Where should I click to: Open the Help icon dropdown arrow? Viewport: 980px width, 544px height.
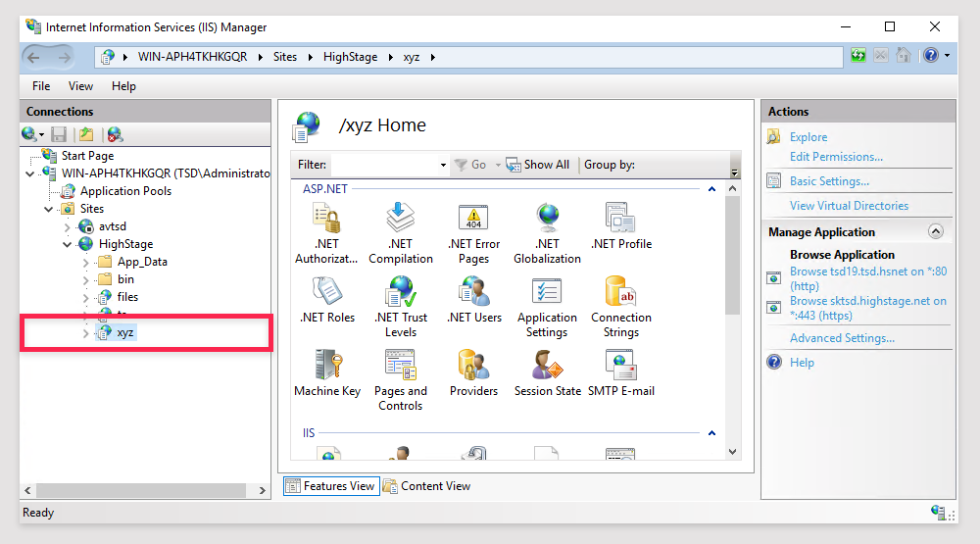click(947, 56)
